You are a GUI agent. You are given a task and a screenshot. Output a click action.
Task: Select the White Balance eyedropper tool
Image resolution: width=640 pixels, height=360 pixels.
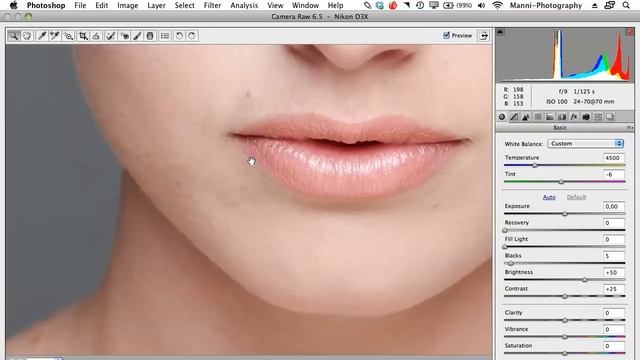click(x=41, y=36)
